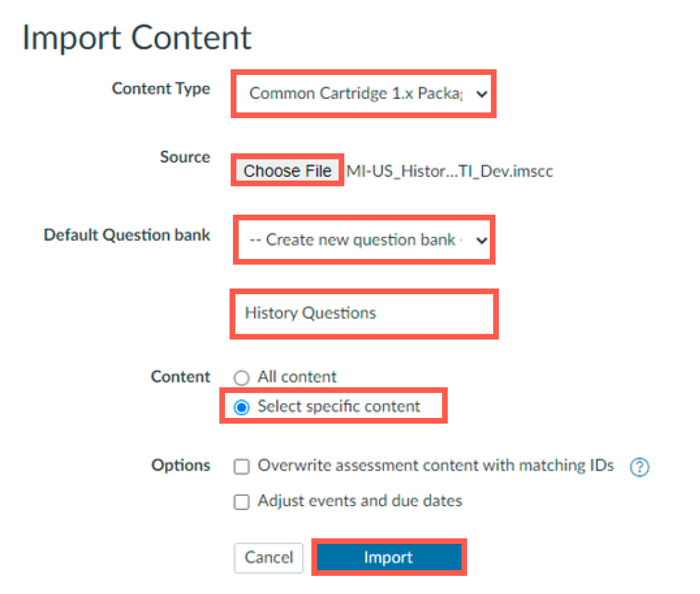Cancel the content import
This screenshot has width=700, height=594.
(268, 557)
